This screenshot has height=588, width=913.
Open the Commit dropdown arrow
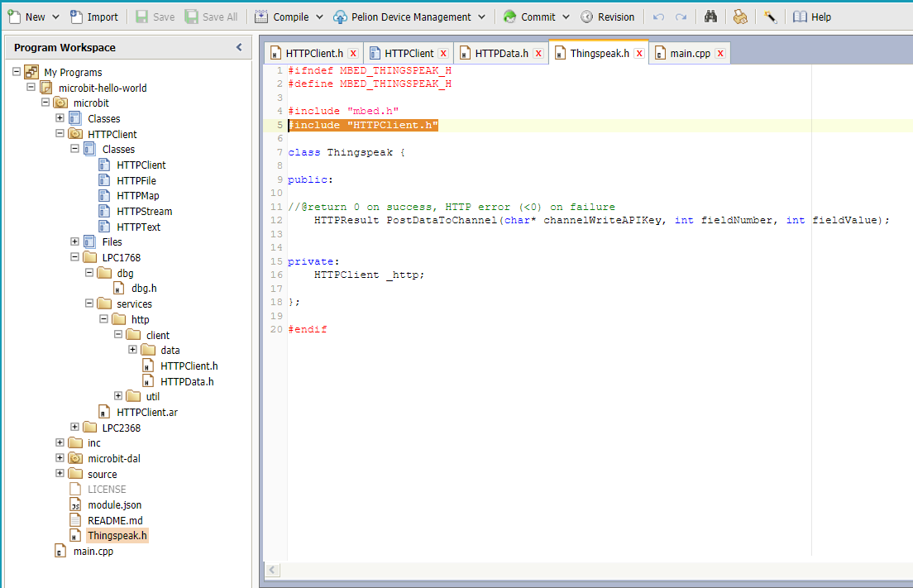pos(566,17)
